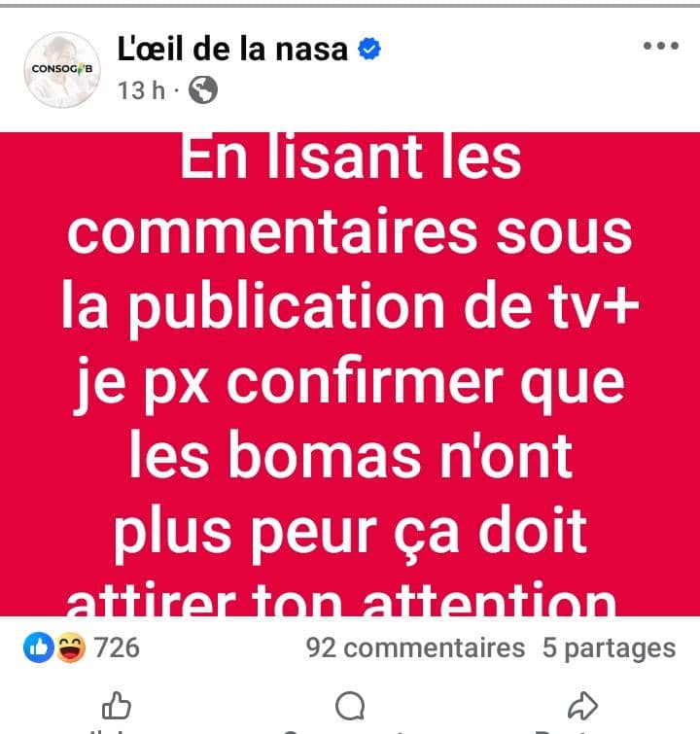The image size is (700, 734).
Task: View the 726 reactions list
Action: point(117,647)
